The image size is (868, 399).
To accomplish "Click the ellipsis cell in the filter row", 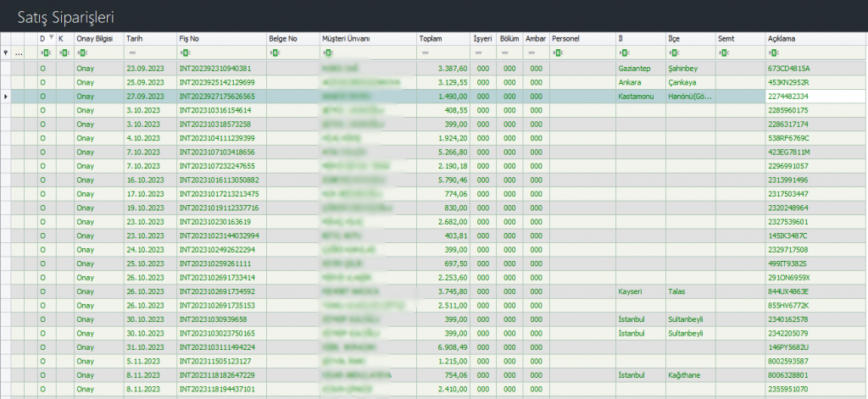I will pos(19,53).
